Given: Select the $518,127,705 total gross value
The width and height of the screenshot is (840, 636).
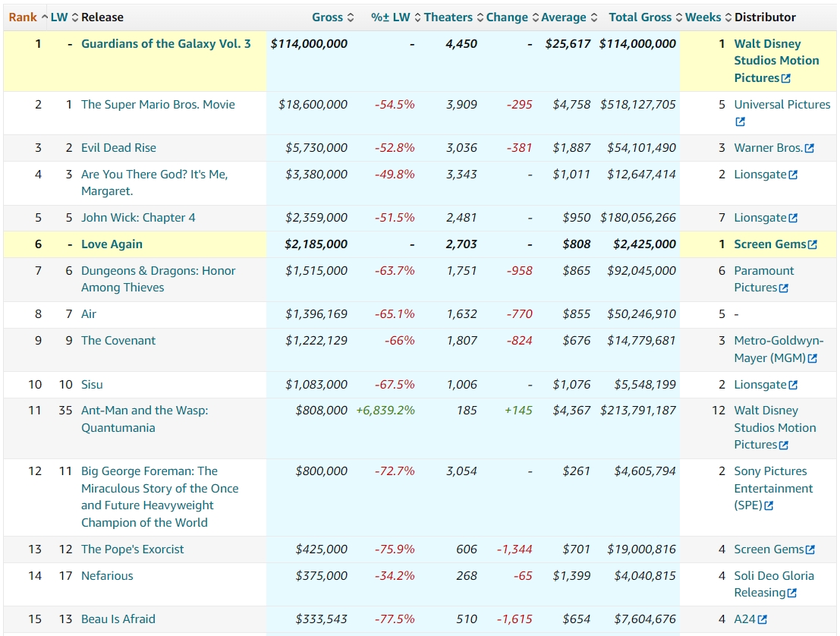Looking at the screenshot, I should point(638,105).
